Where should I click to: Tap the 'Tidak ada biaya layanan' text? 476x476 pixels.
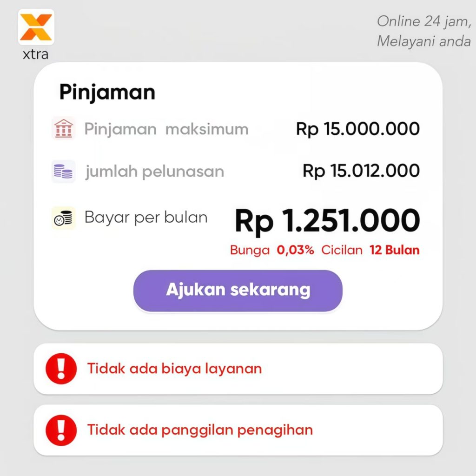click(x=174, y=369)
